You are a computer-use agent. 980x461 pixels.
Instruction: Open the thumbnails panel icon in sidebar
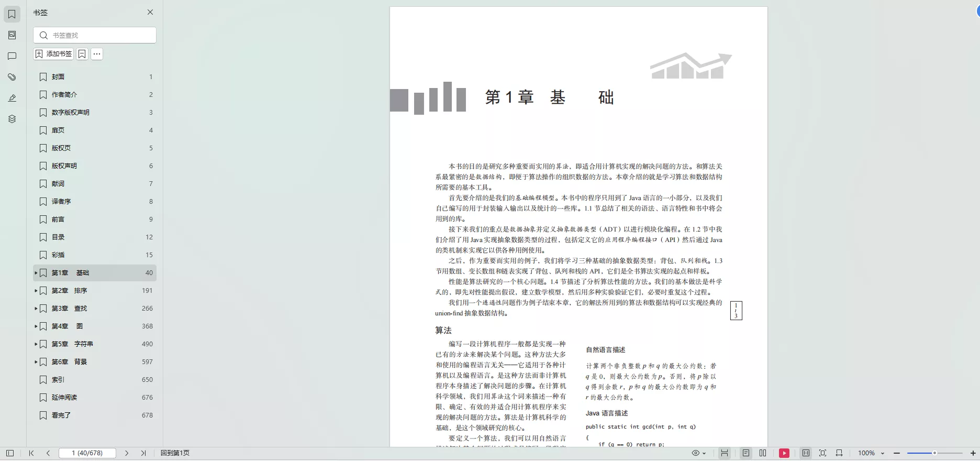click(12, 35)
